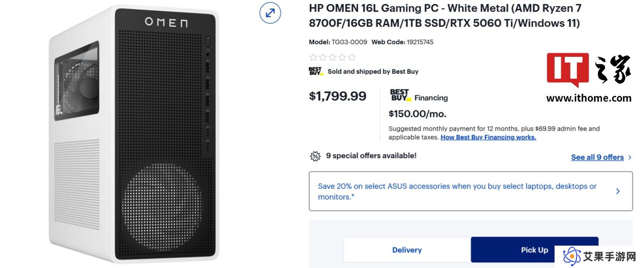Open the chevron next to See all 9 offers
Viewport: 644px width, 268px height.
coord(630,157)
